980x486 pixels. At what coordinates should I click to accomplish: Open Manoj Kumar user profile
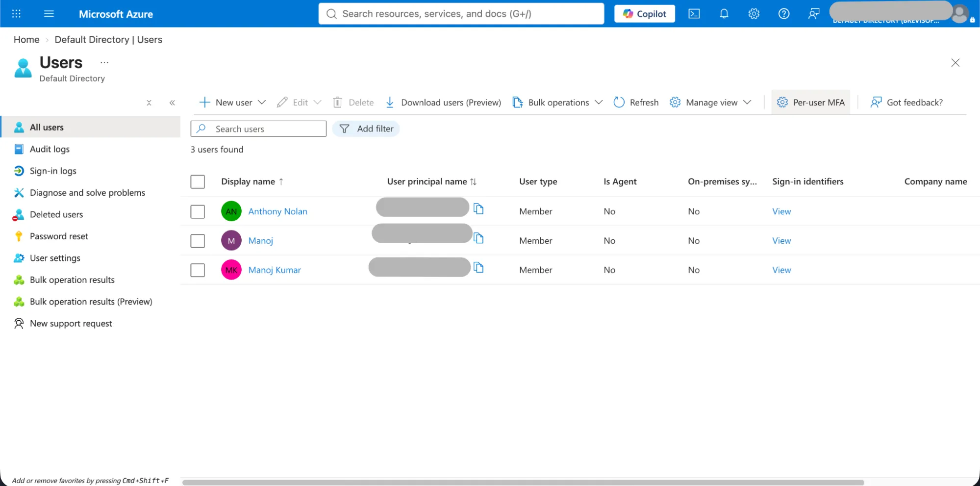pos(275,270)
